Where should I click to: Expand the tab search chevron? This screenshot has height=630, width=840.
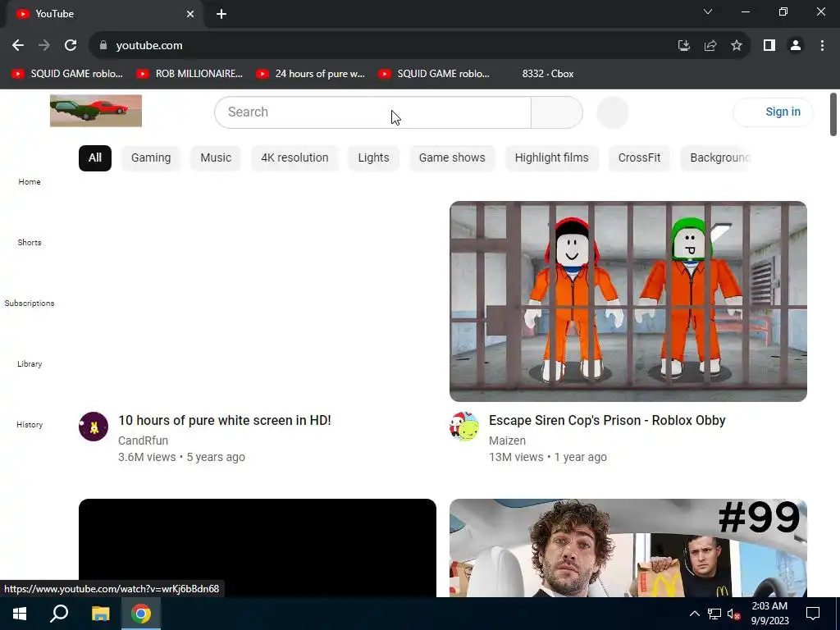click(x=708, y=11)
